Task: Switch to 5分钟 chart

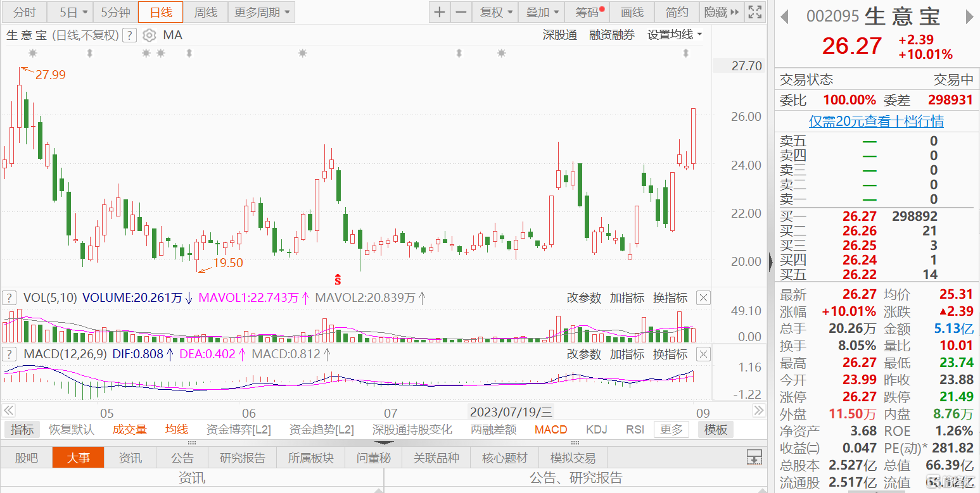Action: (x=115, y=12)
